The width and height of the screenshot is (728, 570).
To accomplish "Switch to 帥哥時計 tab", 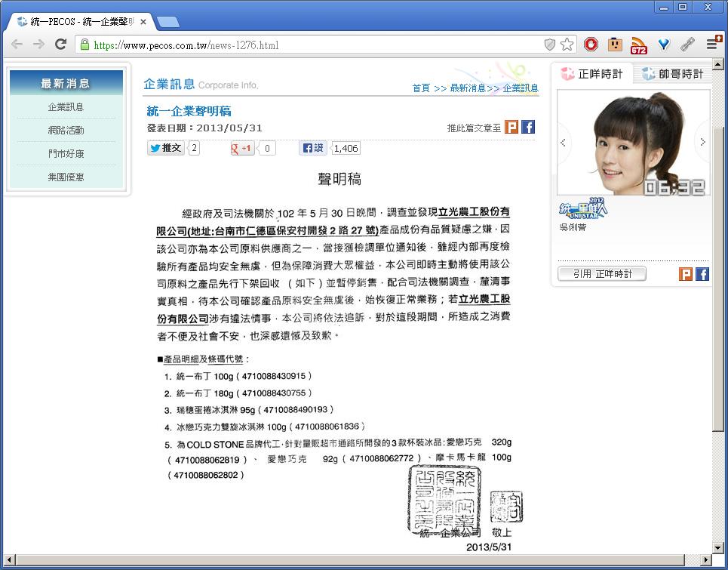I will tap(672, 74).
